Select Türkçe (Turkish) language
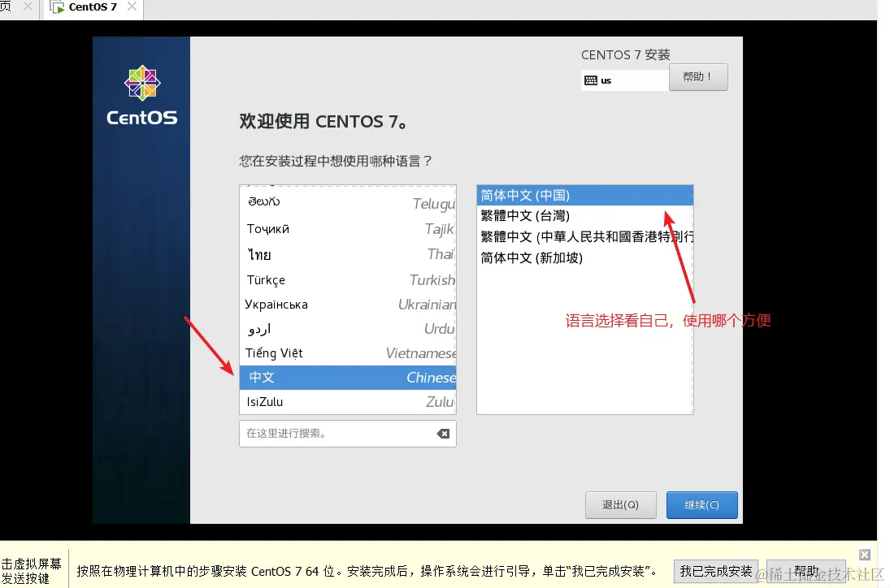890x588 pixels. tap(347, 279)
